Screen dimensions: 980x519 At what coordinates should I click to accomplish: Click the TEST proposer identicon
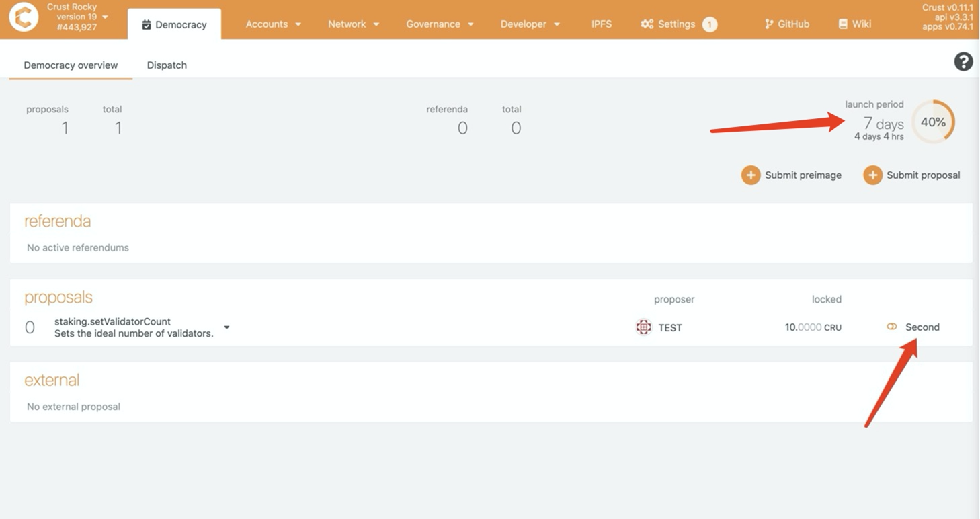pyautogui.click(x=643, y=327)
